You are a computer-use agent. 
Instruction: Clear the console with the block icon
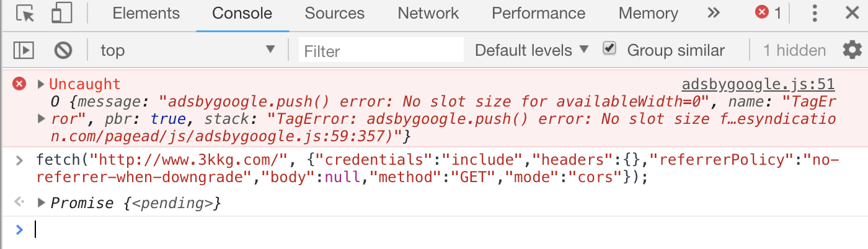click(63, 50)
